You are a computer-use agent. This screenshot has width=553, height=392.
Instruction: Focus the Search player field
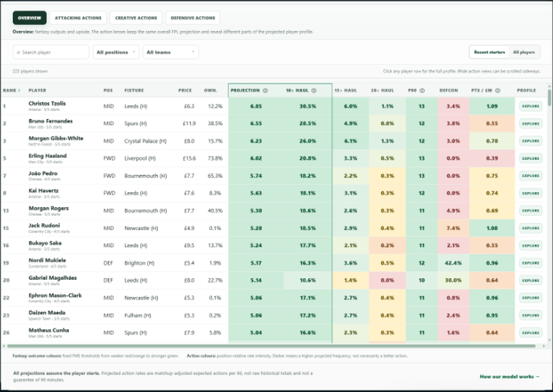pos(51,52)
